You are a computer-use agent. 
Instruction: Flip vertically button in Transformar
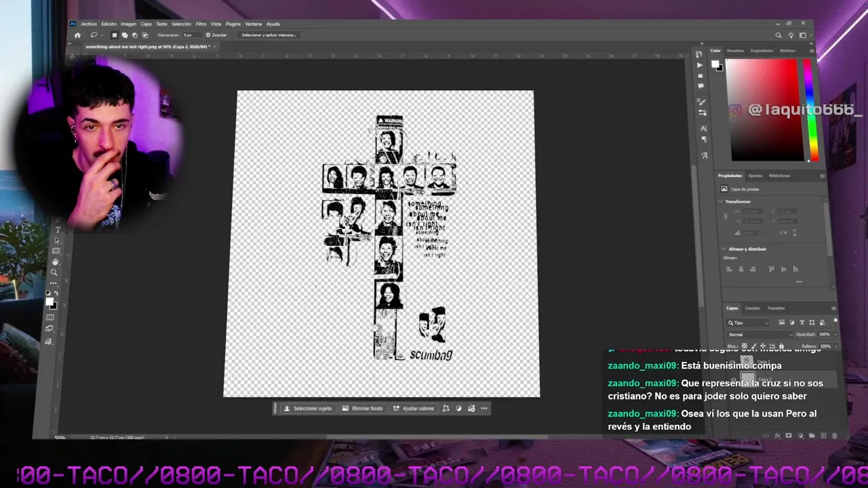[795, 233]
